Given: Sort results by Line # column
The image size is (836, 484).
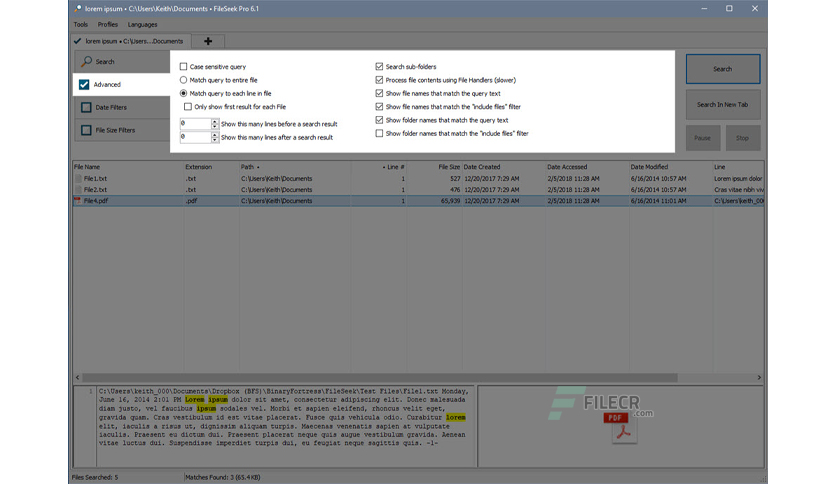Looking at the screenshot, I should (379, 167).
